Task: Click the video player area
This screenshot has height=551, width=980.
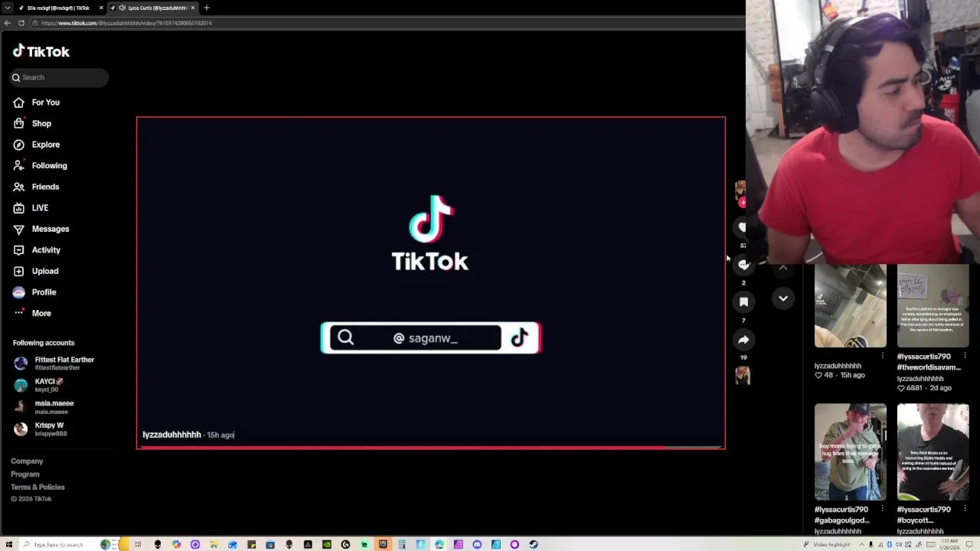Action: pyautogui.click(x=430, y=282)
